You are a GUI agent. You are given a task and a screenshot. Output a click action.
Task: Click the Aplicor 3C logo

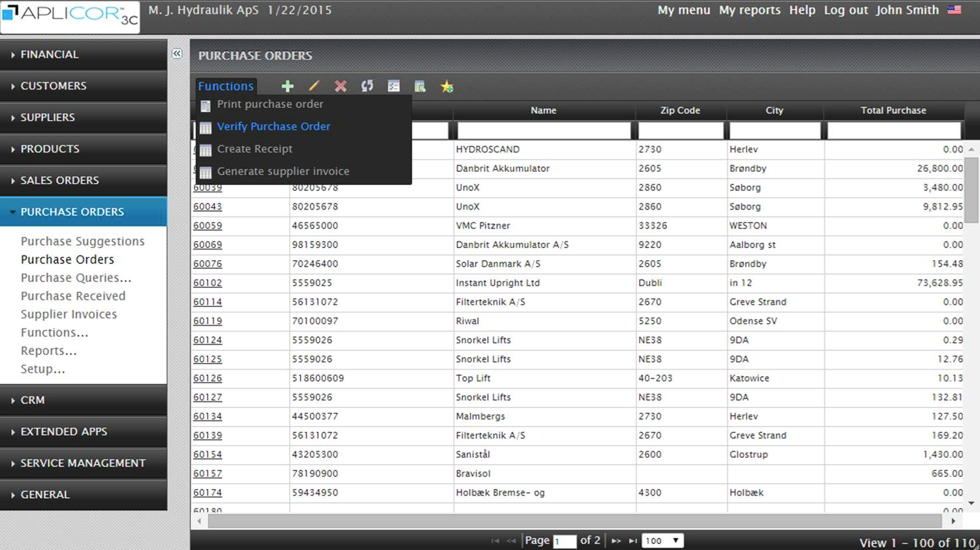[70, 16]
